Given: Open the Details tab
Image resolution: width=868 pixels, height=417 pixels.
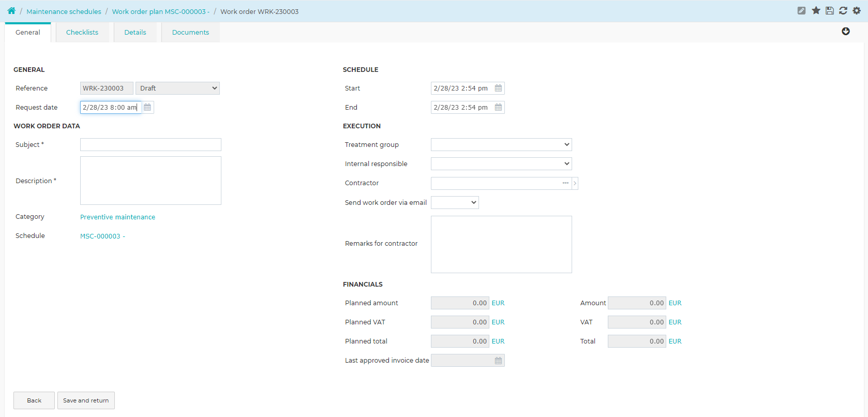Looking at the screenshot, I should click(135, 32).
